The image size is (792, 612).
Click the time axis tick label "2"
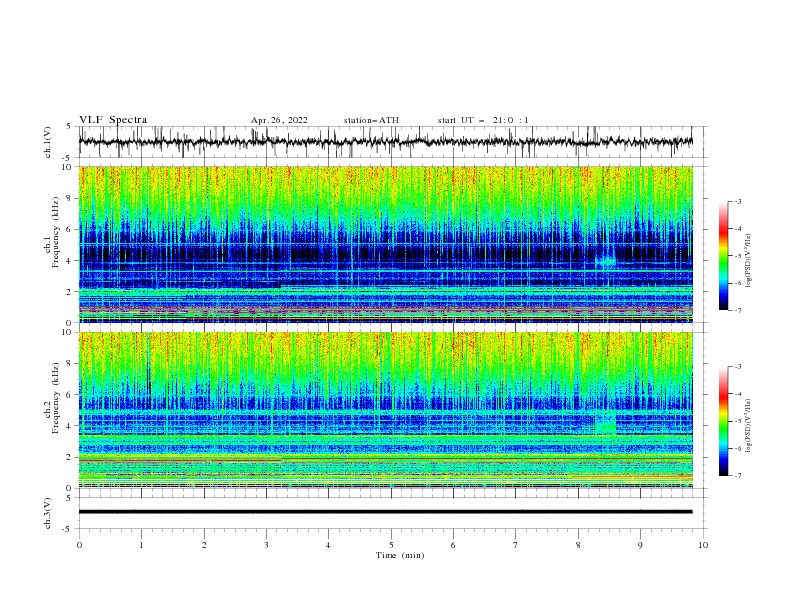pyautogui.click(x=204, y=545)
